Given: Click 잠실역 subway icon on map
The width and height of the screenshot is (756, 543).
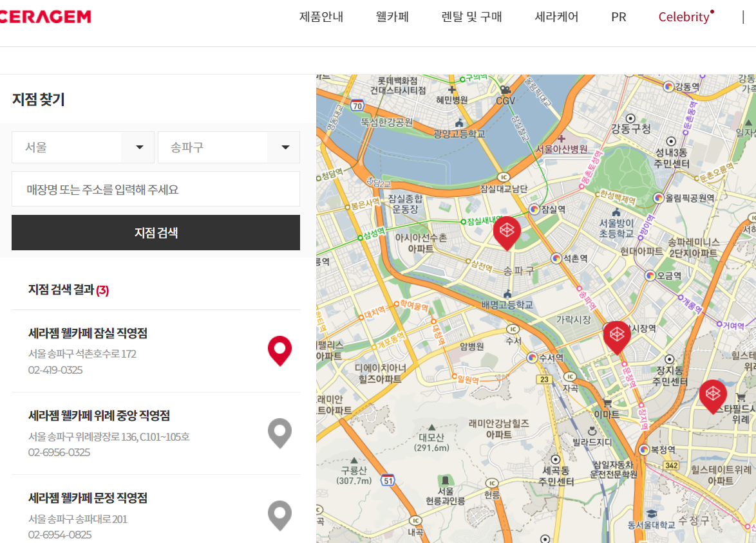Looking at the screenshot, I should [534, 210].
